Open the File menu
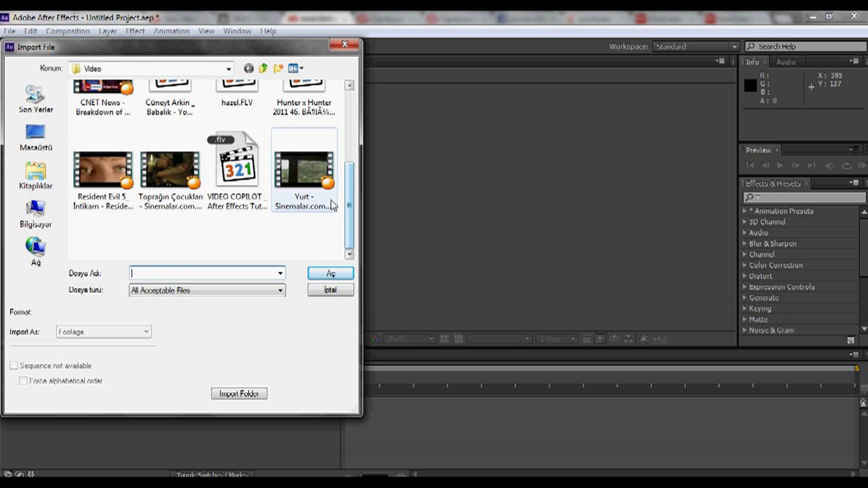The width and height of the screenshot is (868, 488). tap(9, 31)
